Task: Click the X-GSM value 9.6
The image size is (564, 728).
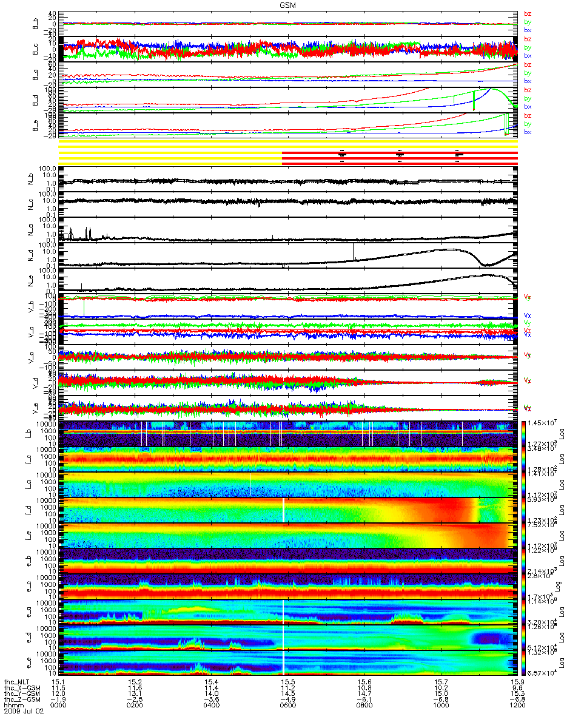Action: coord(517,689)
